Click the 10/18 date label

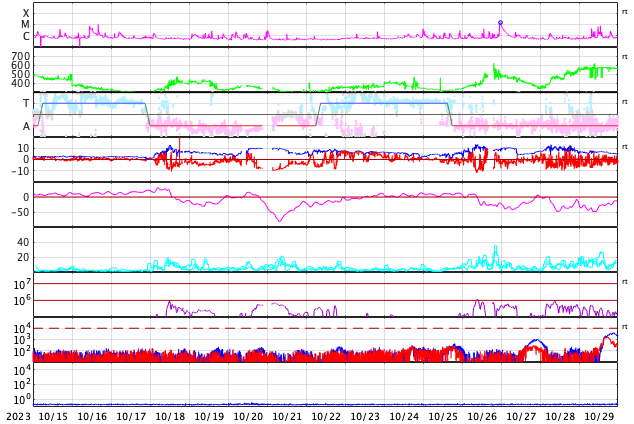tap(170, 417)
